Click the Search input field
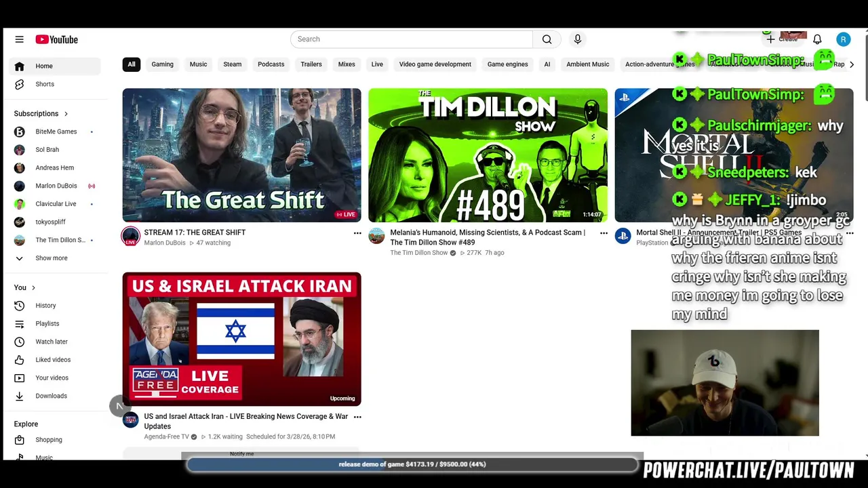This screenshot has width=868, height=488. [x=412, y=39]
